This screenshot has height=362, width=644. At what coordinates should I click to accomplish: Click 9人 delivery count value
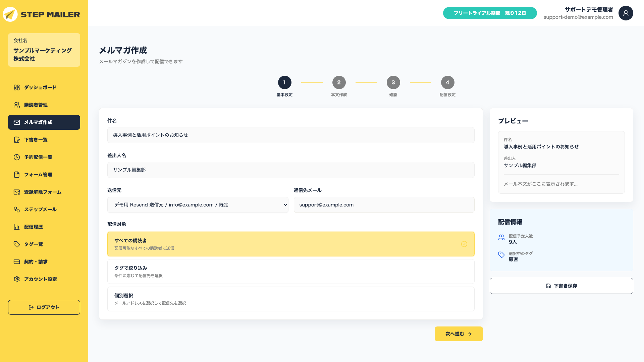pyautogui.click(x=513, y=242)
